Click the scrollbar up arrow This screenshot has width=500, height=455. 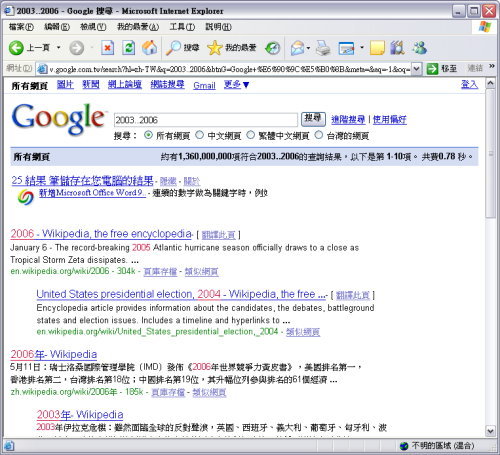[490, 83]
